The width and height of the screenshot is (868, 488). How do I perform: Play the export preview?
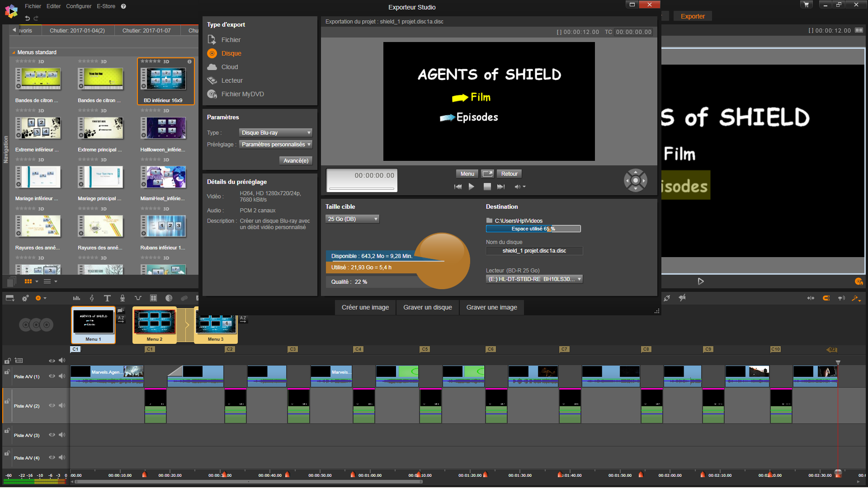(472, 187)
